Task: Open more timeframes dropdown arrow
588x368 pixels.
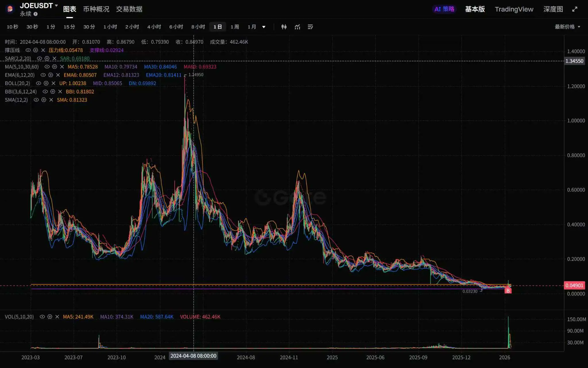Action: [x=264, y=27]
